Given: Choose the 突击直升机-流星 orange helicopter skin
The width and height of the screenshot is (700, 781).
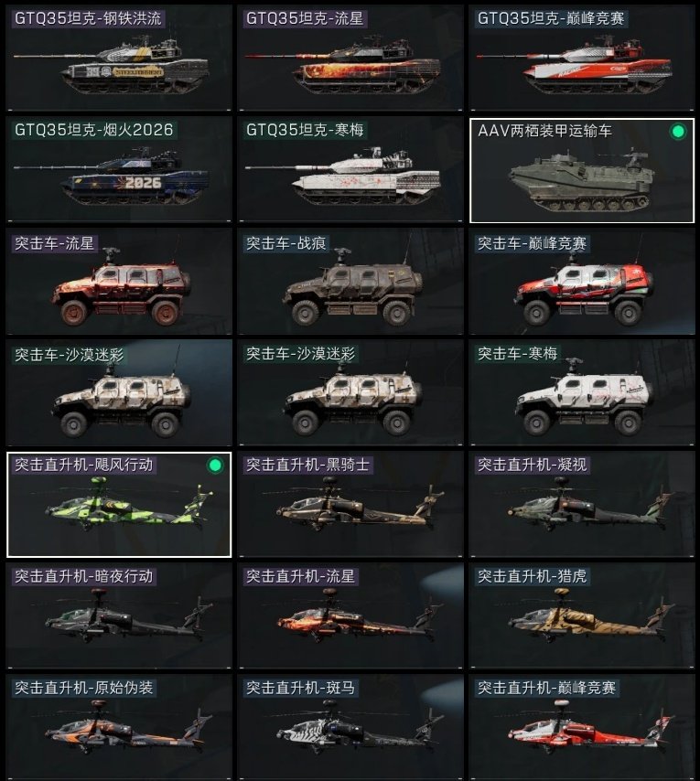Looking at the screenshot, I should click(350, 615).
